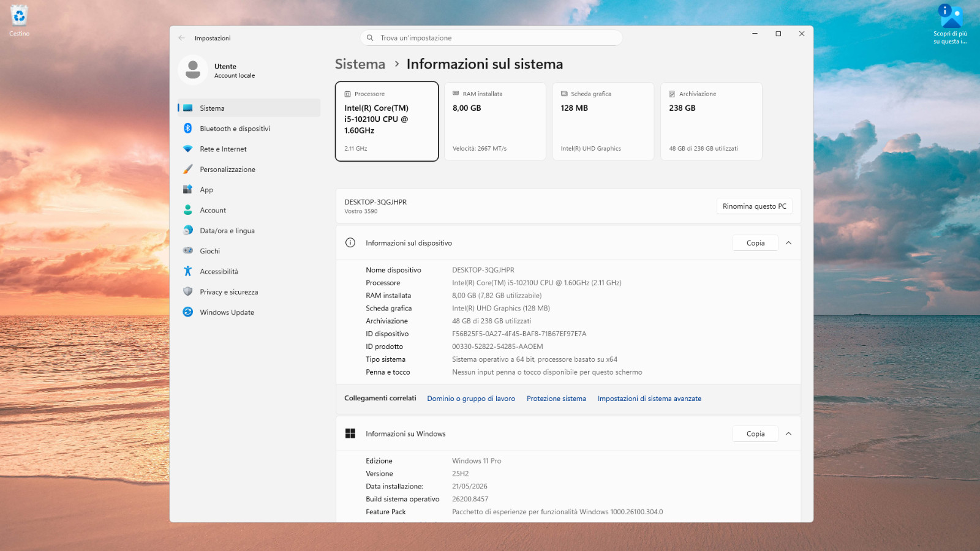Click the App icon in sidebar
This screenshot has height=551, width=980.
click(x=188, y=190)
